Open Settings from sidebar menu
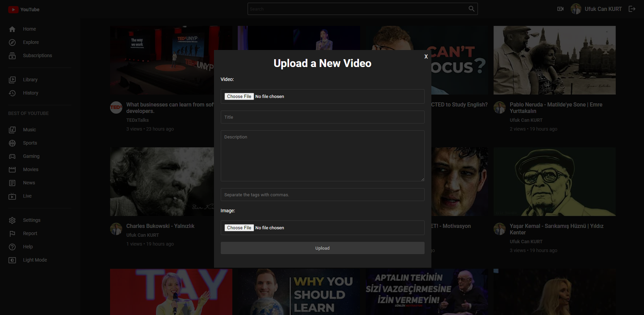This screenshot has height=315, width=644. click(x=32, y=220)
